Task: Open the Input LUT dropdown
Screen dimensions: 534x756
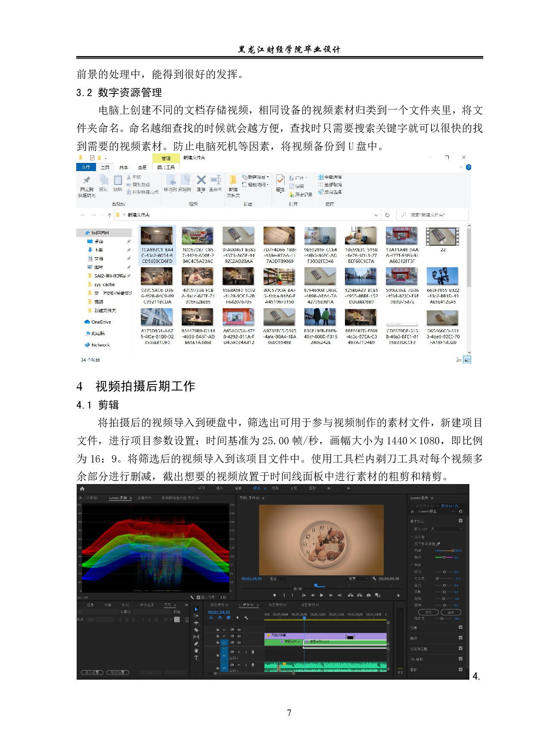Action: [446, 529]
